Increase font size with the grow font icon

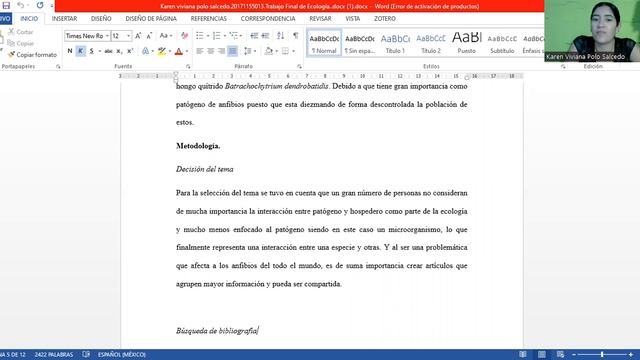pyautogui.click(x=138, y=36)
